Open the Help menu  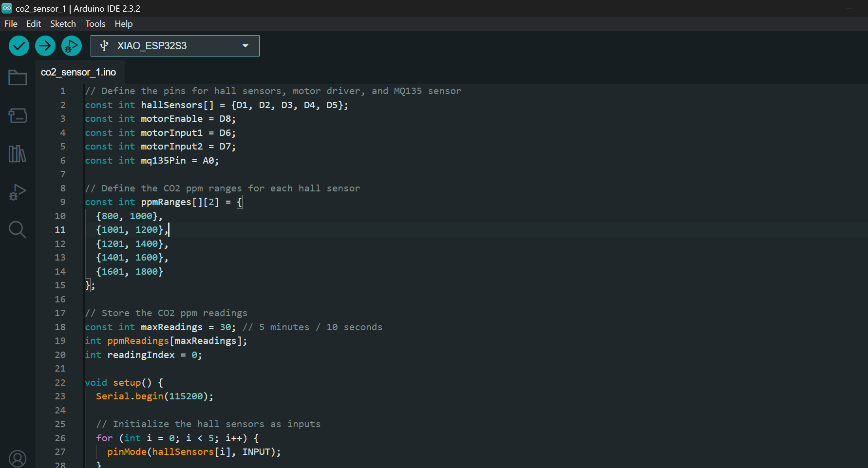124,24
